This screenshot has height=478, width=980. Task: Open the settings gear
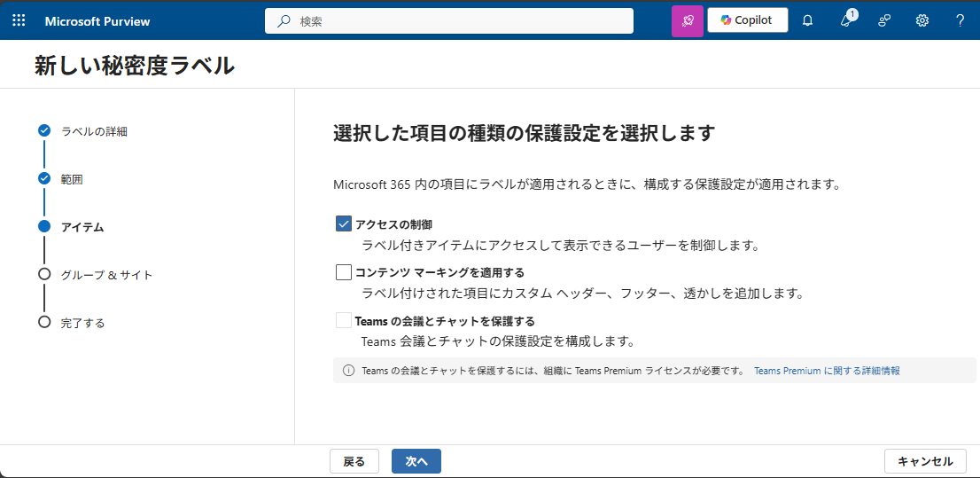tap(922, 20)
